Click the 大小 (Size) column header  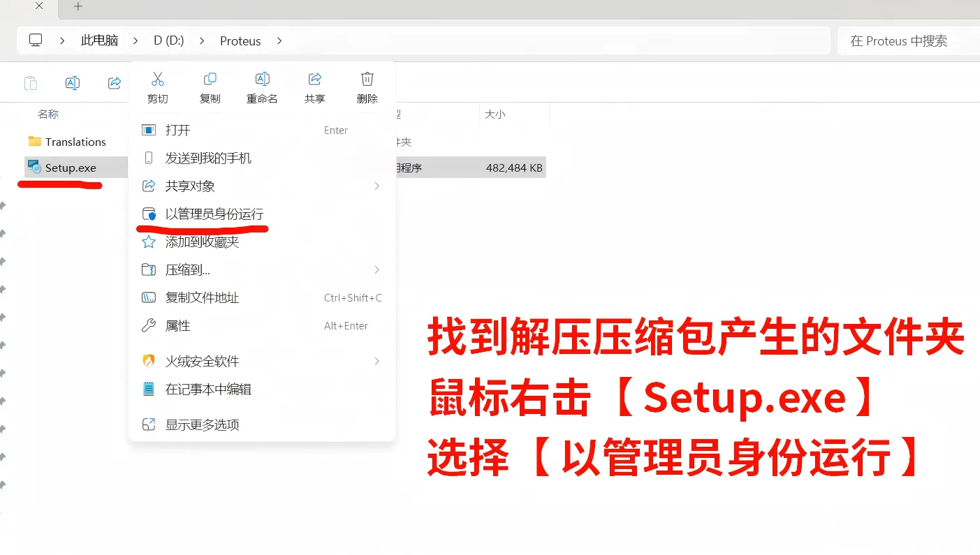[x=495, y=114]
